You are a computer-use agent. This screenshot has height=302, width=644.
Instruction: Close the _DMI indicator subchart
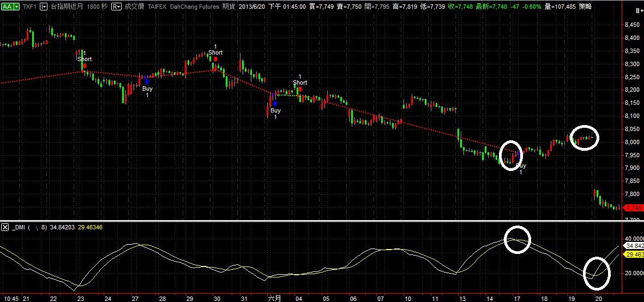click(4, 227)
